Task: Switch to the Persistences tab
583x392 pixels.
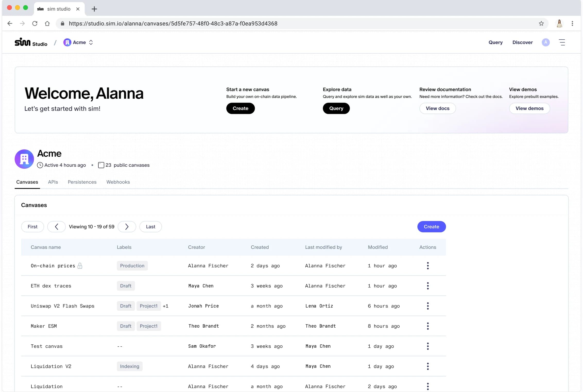Action: pyautogui.click(x=82, y=182)
